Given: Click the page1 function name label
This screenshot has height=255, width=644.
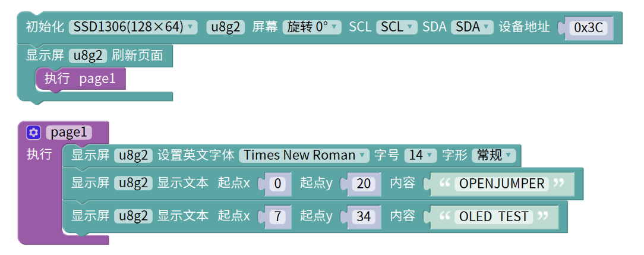Looking at the screenshot, I should [68, 132].
